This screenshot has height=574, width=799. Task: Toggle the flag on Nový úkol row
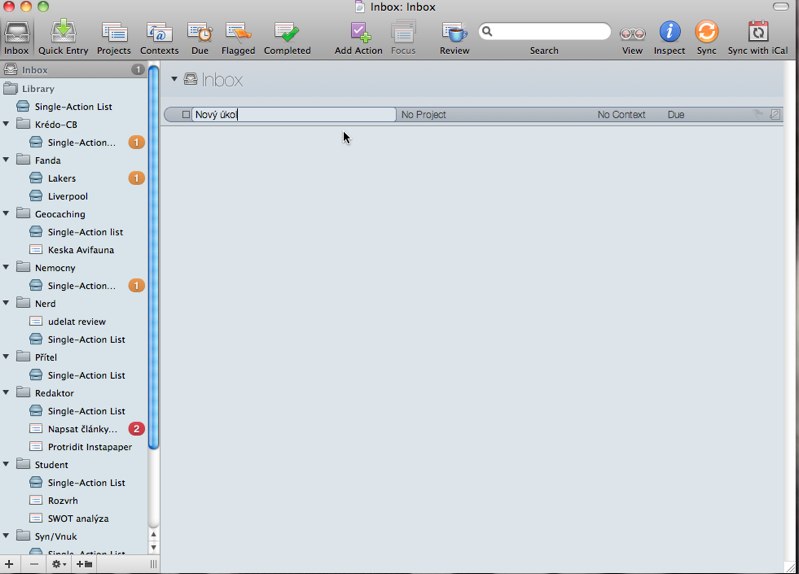759,114
